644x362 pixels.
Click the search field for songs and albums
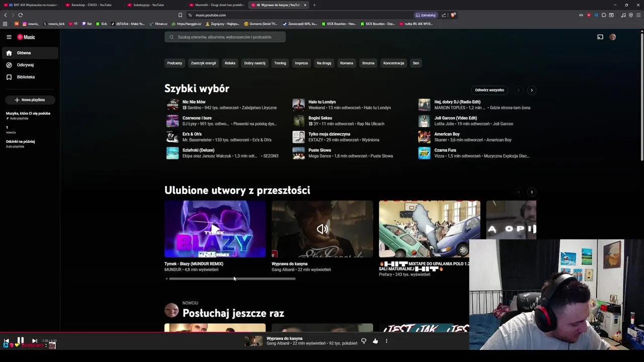(x=225, y=37)
